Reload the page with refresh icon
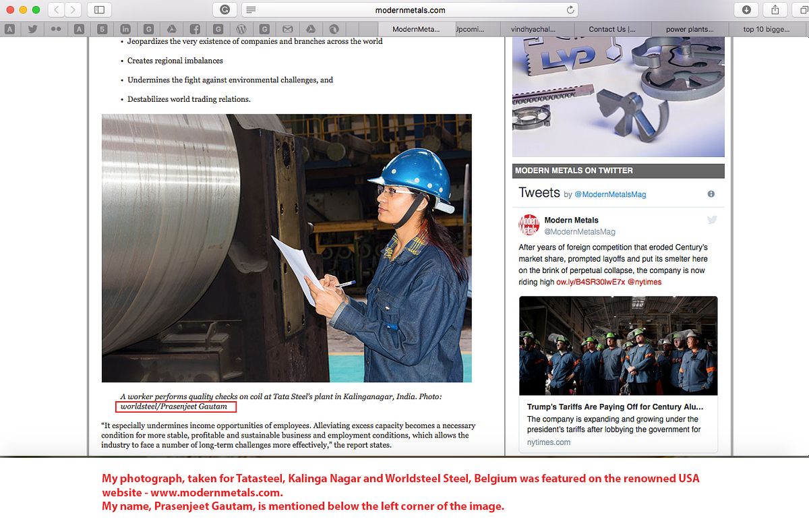Viewport: 809px width, 532px height. point(570,9)
